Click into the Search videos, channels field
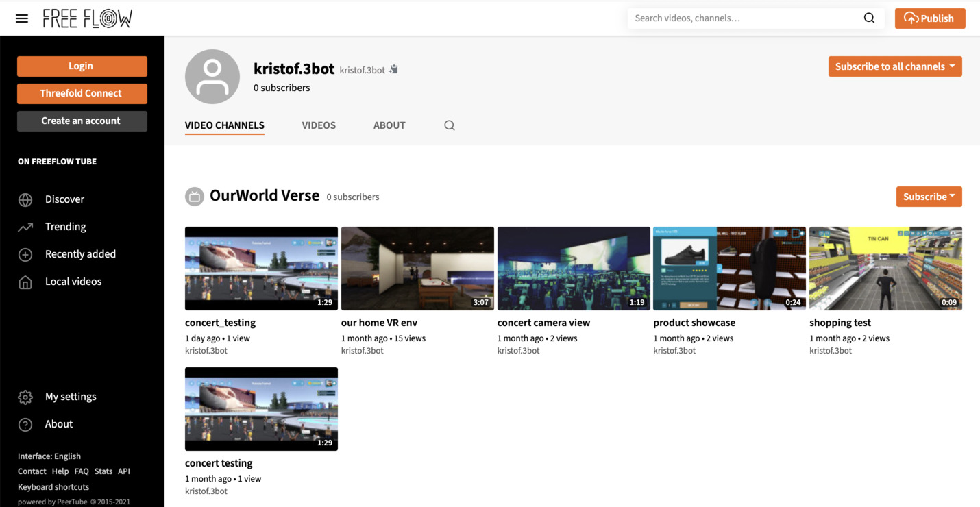Screen dimensions: 980x507 coord(744,18)
